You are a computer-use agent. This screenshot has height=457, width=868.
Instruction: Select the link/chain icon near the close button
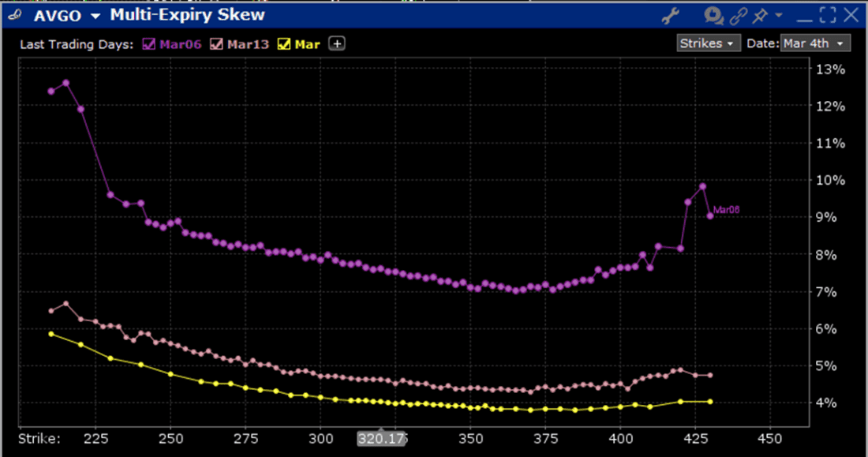pyautogui.click(x=739, y=15)
